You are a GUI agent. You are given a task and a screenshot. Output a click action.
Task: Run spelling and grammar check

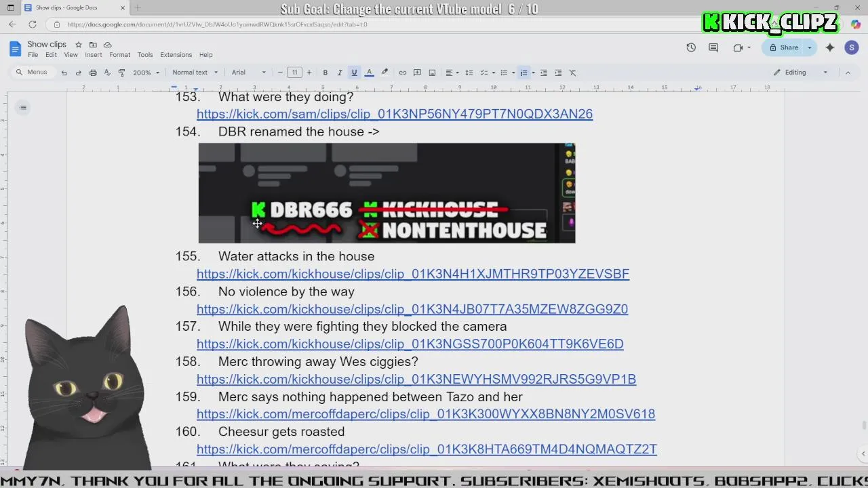click(107, 73)
